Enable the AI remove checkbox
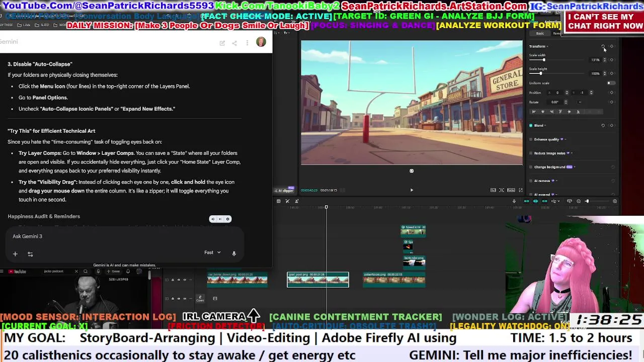644x362 pixels. (531, 180)
